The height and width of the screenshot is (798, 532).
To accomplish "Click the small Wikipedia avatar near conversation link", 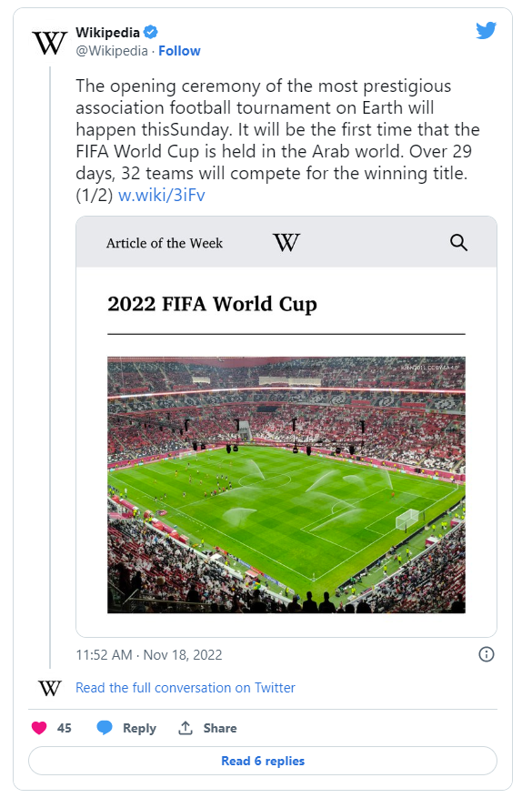I will [49, 688].
